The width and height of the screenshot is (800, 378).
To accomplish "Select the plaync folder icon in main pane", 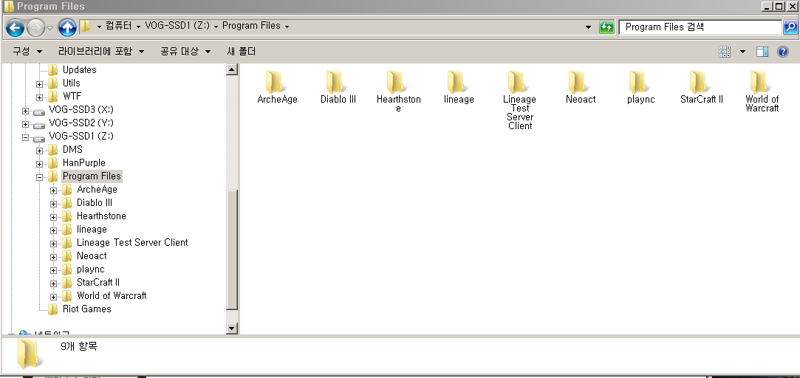I will coord(641,87).
